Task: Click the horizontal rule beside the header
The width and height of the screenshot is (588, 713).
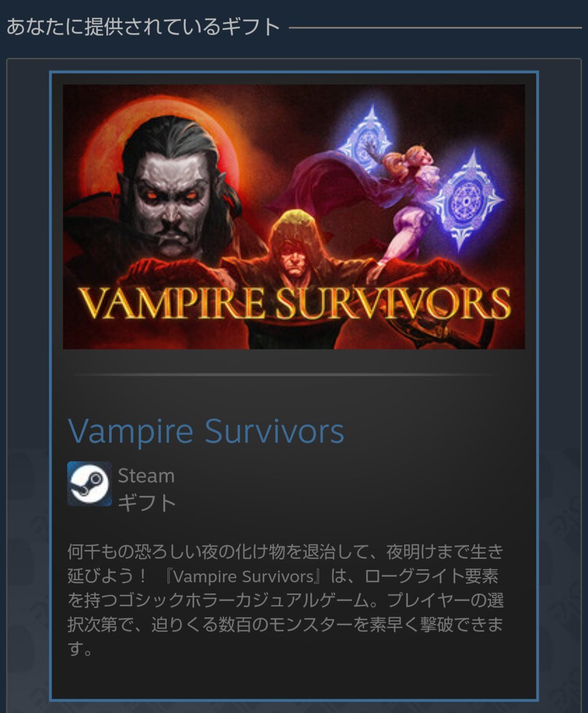Action: 435,27
